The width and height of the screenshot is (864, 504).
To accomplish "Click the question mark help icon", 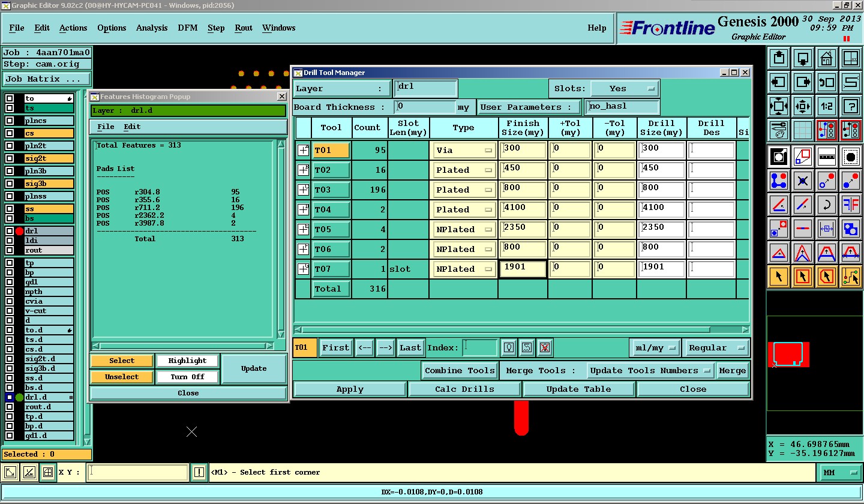I will click(851, 106).
